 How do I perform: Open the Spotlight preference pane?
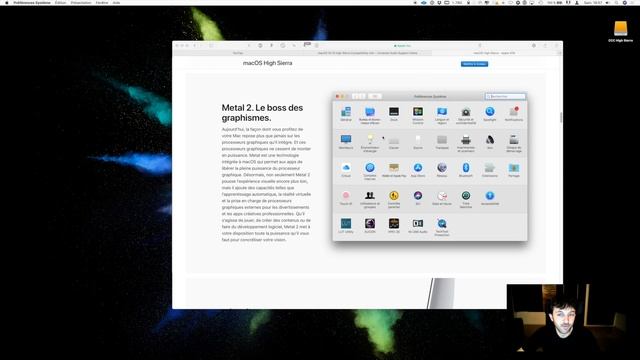[x=490, y=114]
